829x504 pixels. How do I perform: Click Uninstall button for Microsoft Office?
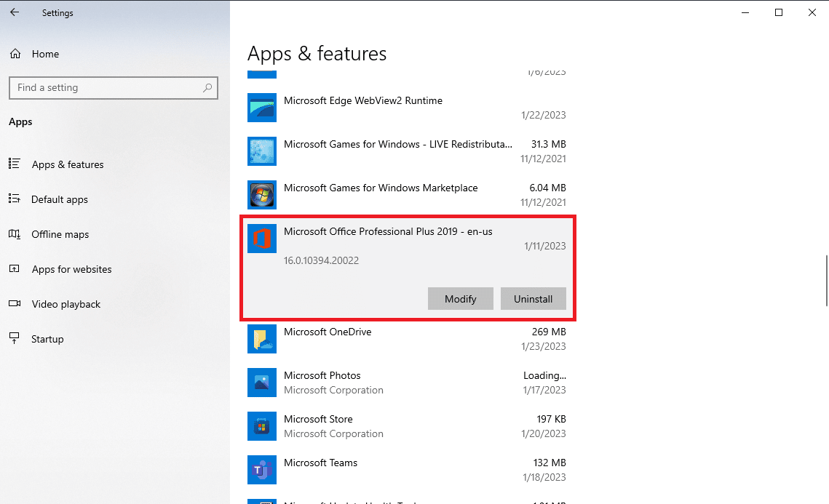[533, 298]
